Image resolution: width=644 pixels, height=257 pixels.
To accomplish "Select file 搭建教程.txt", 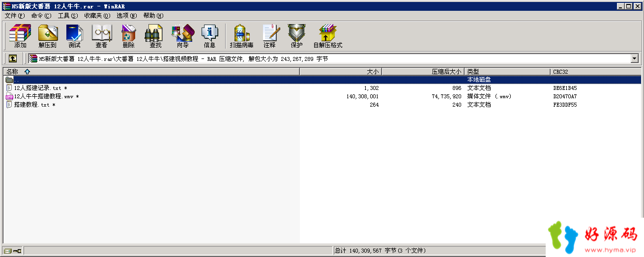I will [x=34, y=105].
